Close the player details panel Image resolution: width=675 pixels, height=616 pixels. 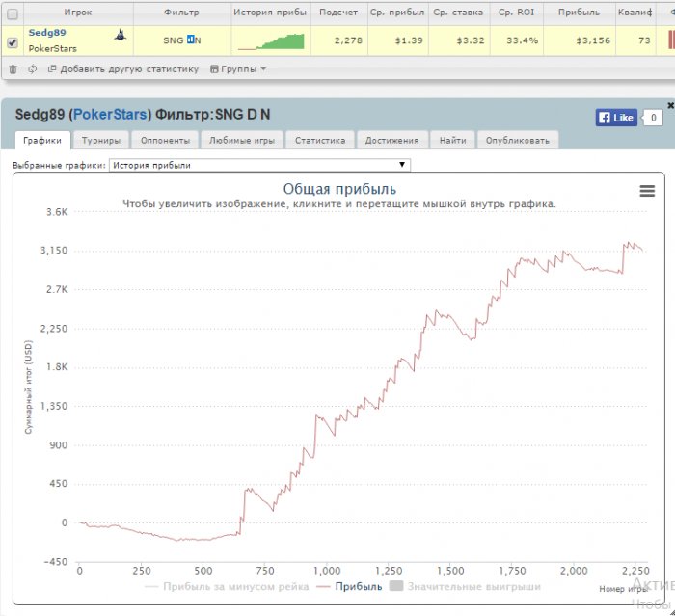(669, 104)
